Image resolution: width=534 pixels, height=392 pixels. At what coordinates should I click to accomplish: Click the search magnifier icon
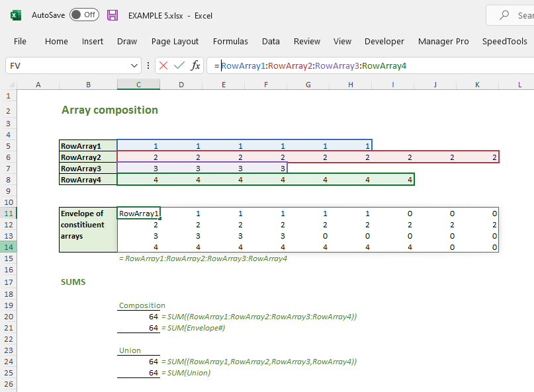(x=504, y=15)
